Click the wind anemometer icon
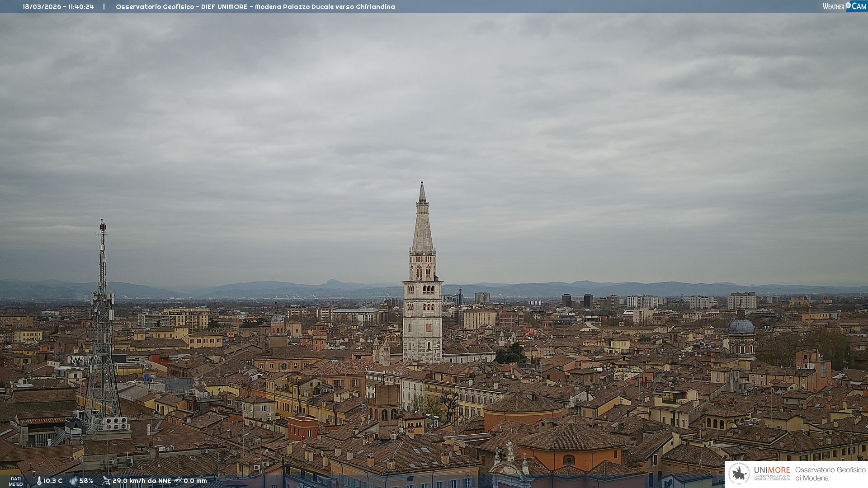This screenshot has height=488, width=868. click(x=106, y=481)
